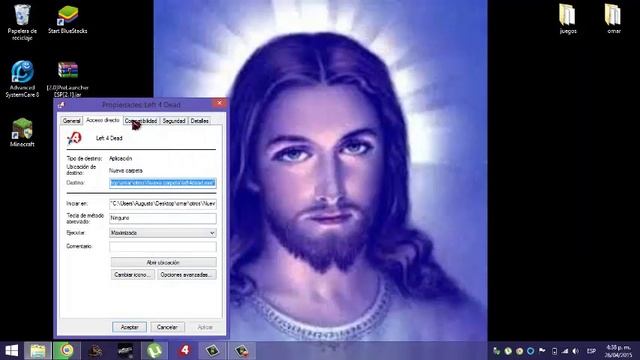Click the Cambiar icono... button

pos(133,275)
